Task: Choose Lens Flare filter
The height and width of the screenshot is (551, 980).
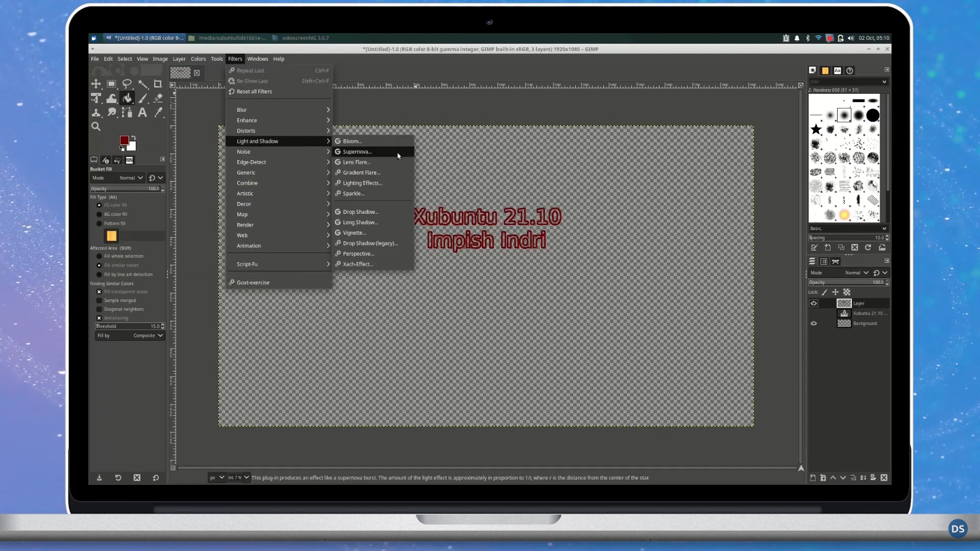Action: (373, 162)
